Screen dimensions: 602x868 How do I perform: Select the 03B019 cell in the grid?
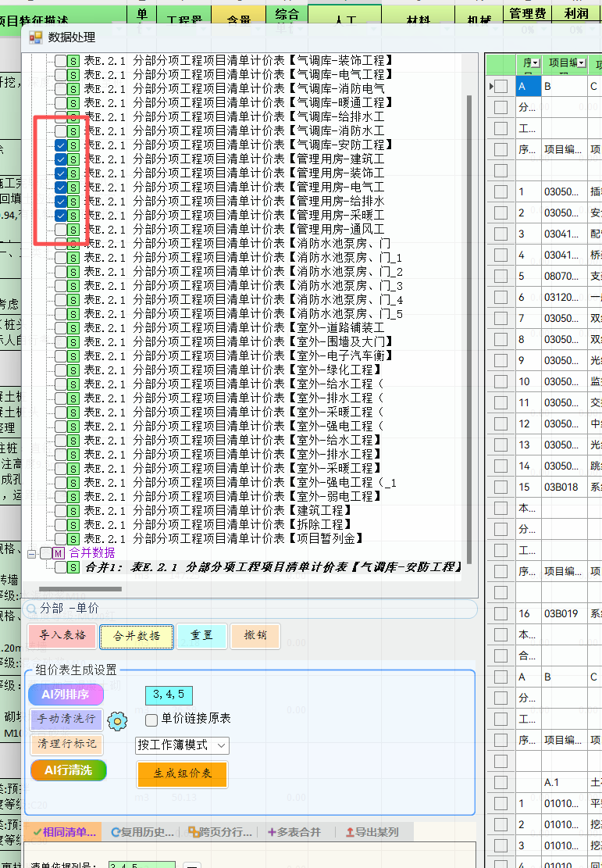pyautogui.click(x=564, y=613)
